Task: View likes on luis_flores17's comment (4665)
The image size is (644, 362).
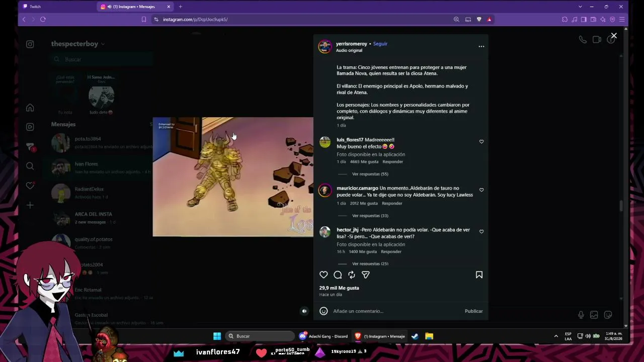Action: [364, 162]
